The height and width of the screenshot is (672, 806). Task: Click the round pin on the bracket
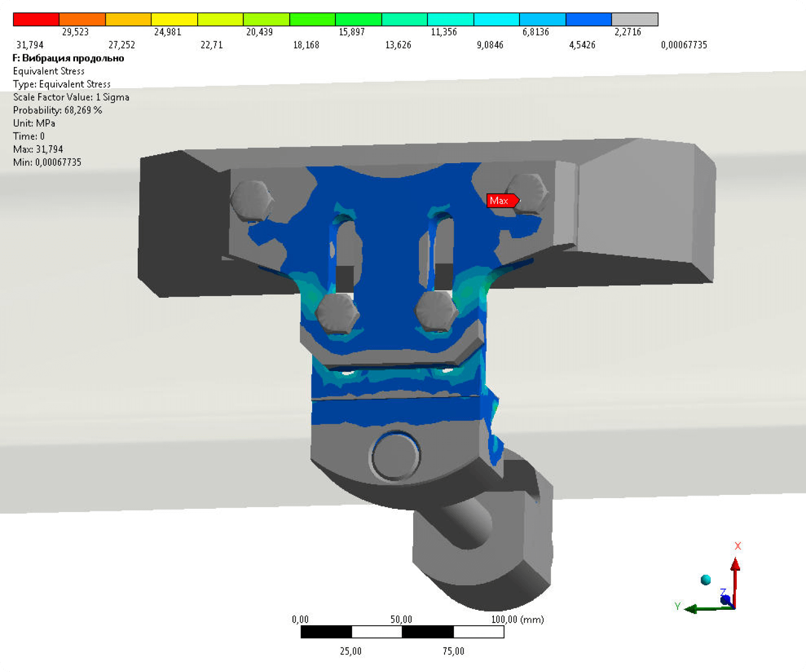pyautogui.click(x=395, y=456)
